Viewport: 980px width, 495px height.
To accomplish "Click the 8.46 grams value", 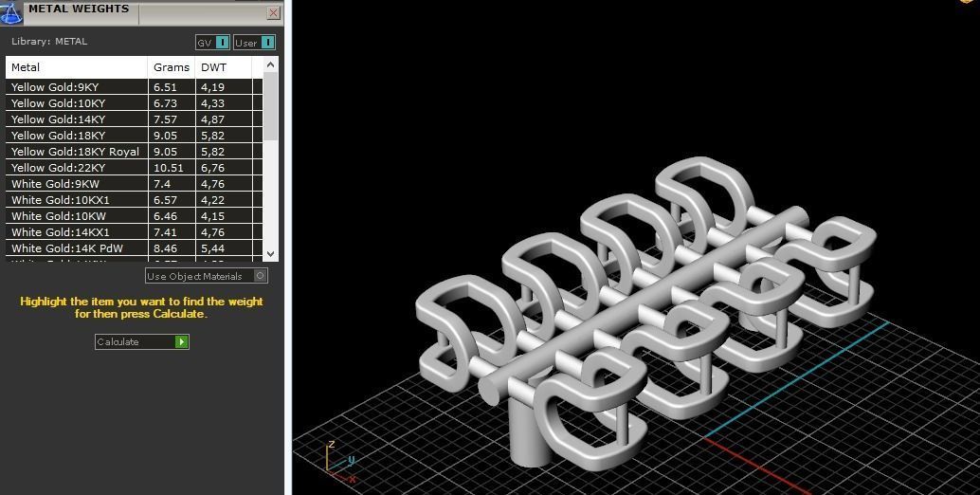I will point(165,248).
